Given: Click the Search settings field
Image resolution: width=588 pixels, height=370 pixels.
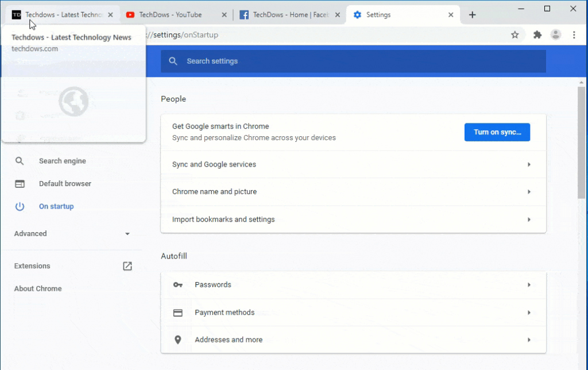Looking at the screenshot, I should tap(353, 61).
